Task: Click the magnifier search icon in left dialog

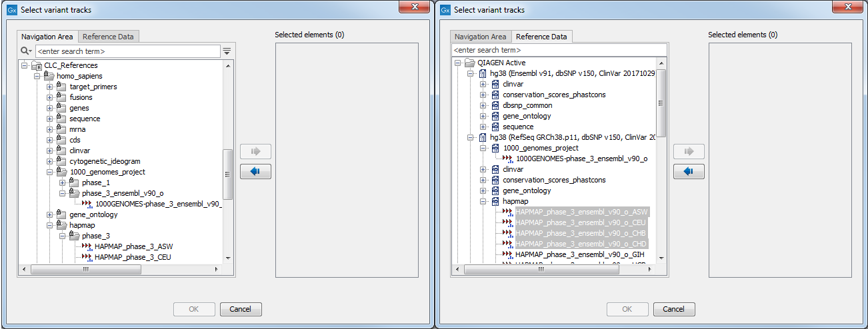Action: (x=26, y=51)
